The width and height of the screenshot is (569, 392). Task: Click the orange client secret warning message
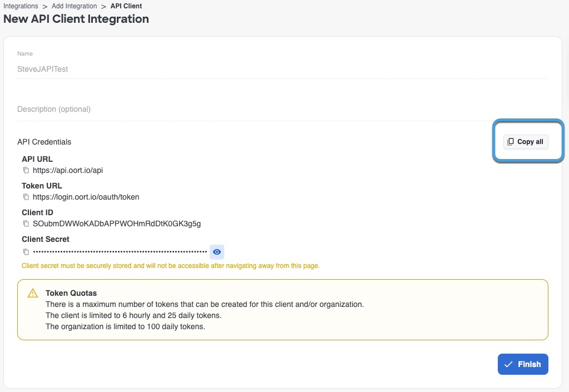point(170,265)
